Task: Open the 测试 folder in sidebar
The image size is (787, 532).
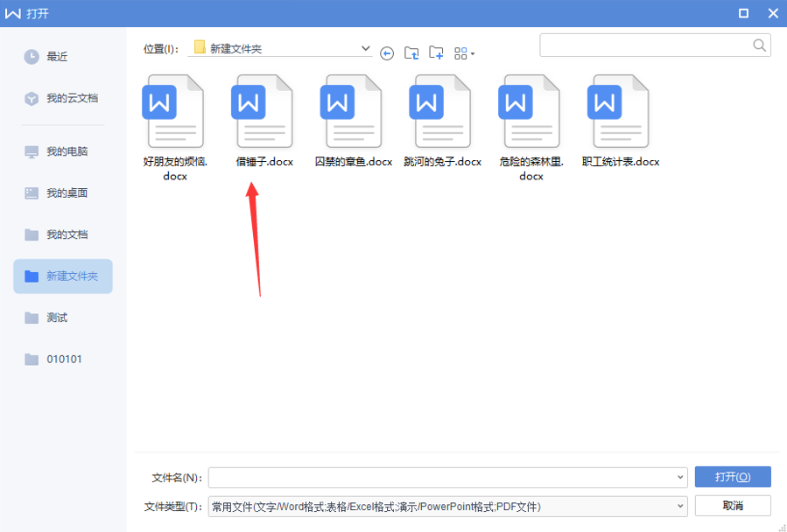Action: [63, 318]
